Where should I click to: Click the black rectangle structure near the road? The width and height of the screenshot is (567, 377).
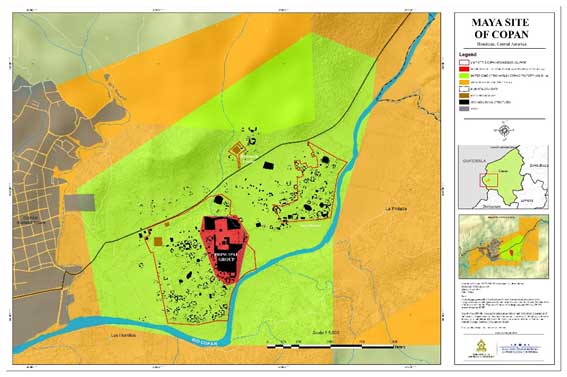pyautogui.click(x=268, y=166)
